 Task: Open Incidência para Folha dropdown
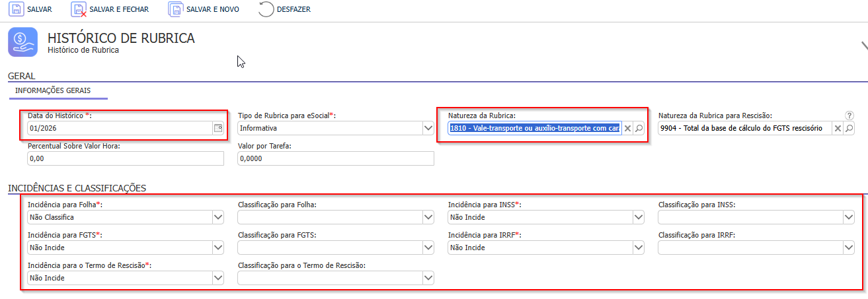click(x=218, y=217)
